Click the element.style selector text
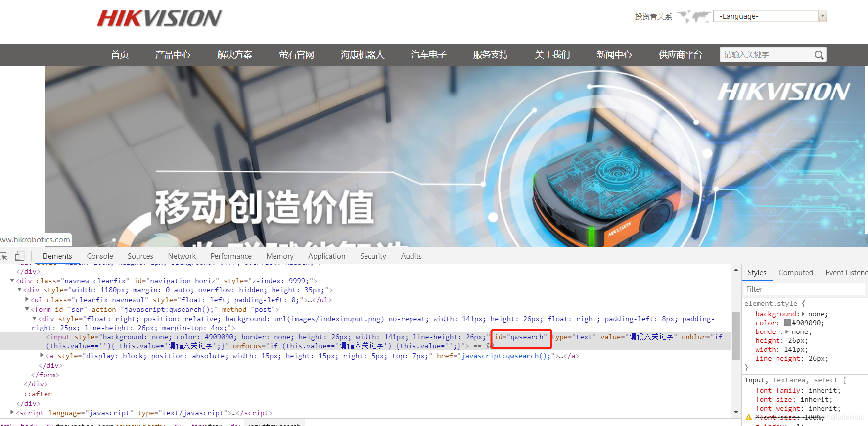This screenshot has width=868, height=426. [771, 303]
